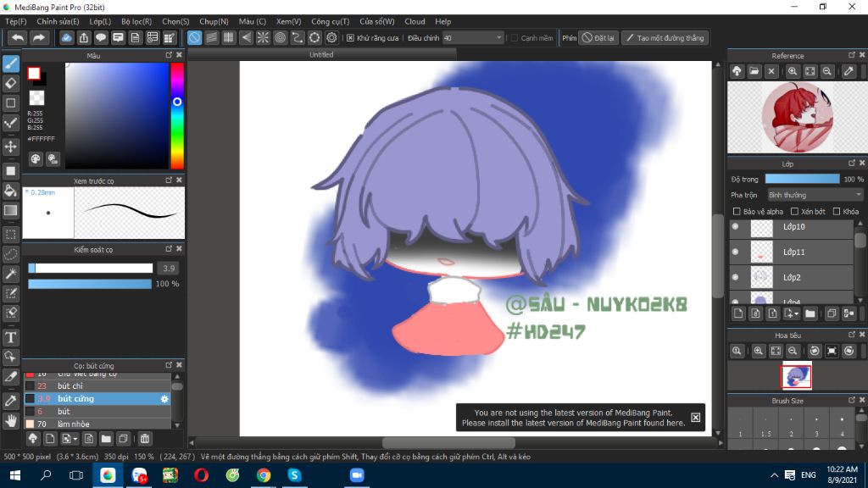Undock the Hoa tiêu navigator panel

click(852, 335)
